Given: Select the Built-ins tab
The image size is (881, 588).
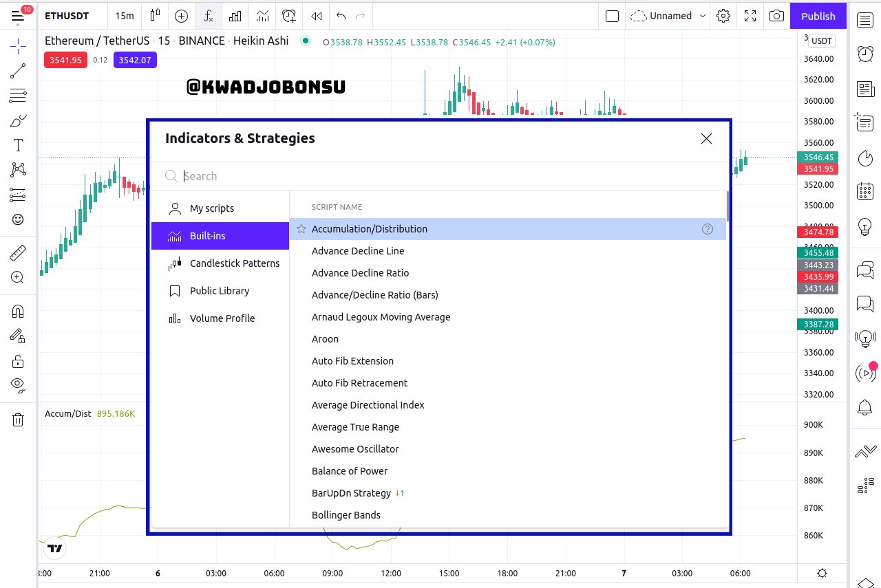Looking at the screenshot, I should [x=220, y=236].
